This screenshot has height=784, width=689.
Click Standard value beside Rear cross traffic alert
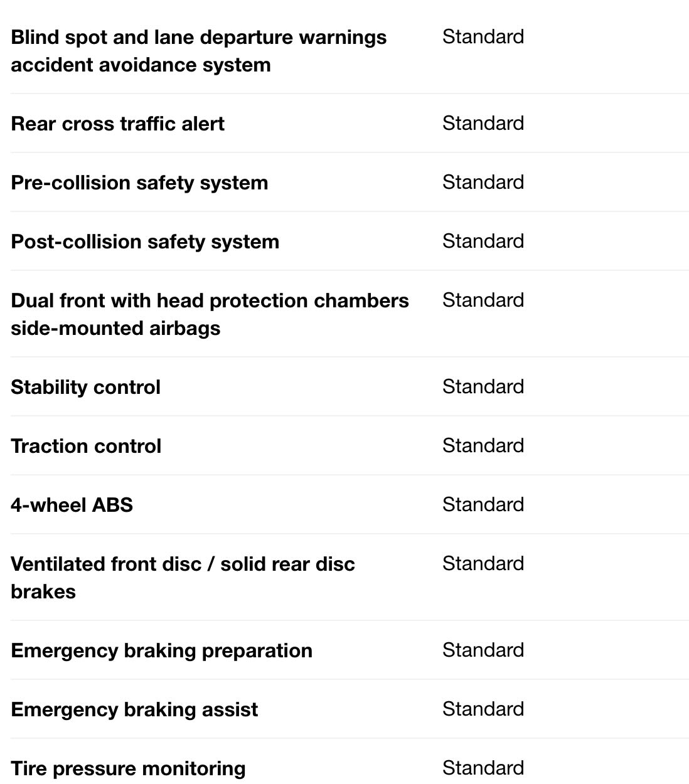483,123
